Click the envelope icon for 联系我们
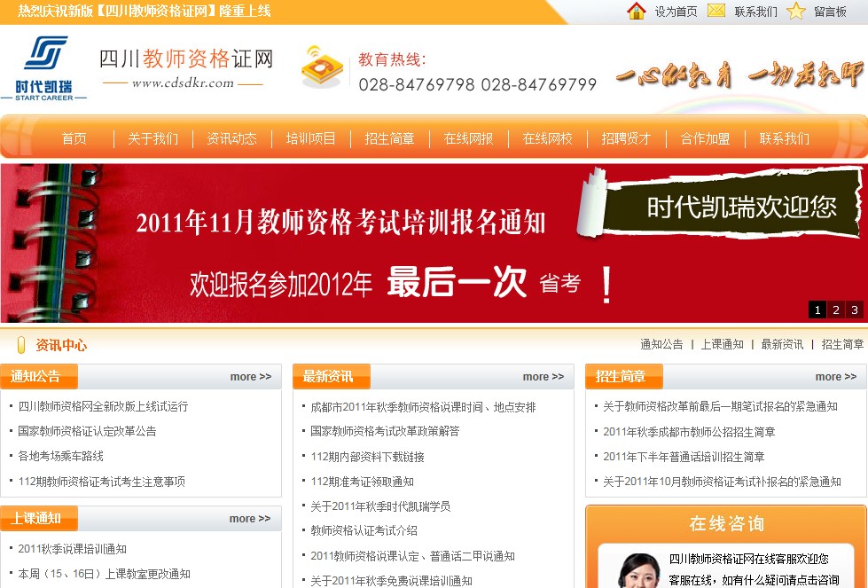 point(716,11)
